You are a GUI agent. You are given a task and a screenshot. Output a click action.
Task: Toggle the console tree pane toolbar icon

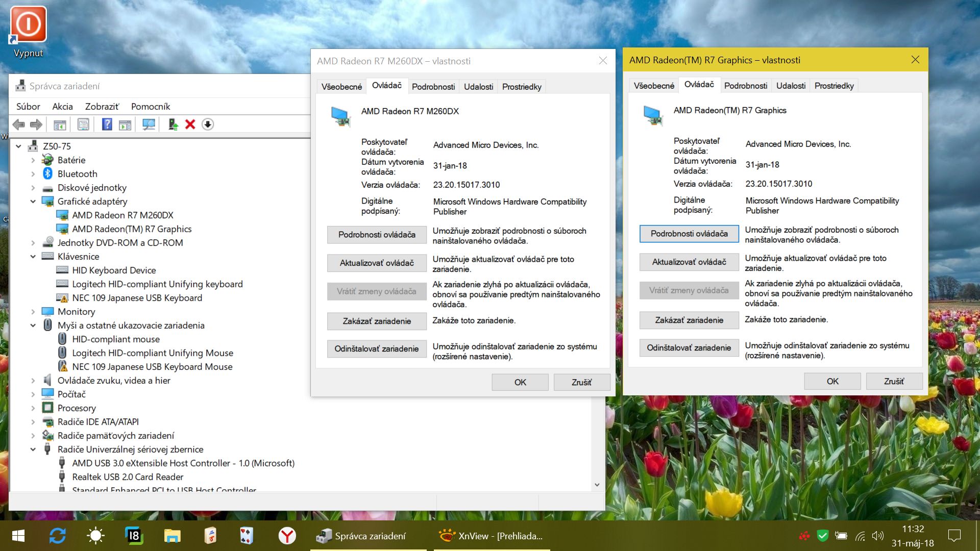60,124
